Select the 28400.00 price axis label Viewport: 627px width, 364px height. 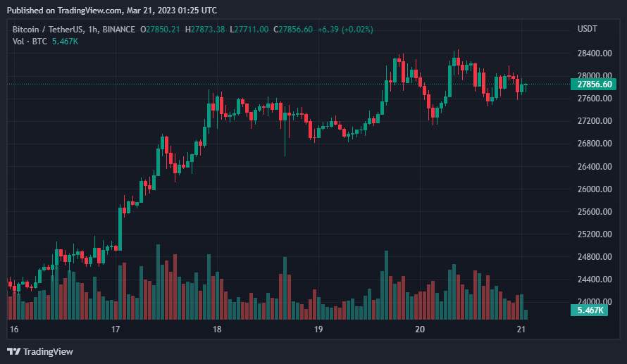[595, 53]
